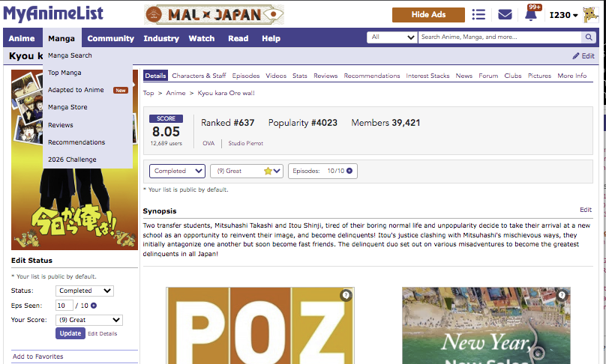The height and width of the screenshot is (364, 606).
Task: Switch to More Info tab
Action: (572, 76)
